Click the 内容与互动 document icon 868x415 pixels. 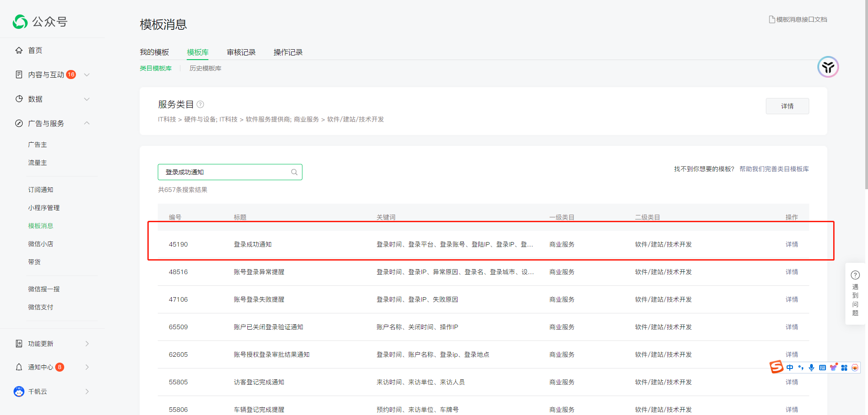point(19,75)
